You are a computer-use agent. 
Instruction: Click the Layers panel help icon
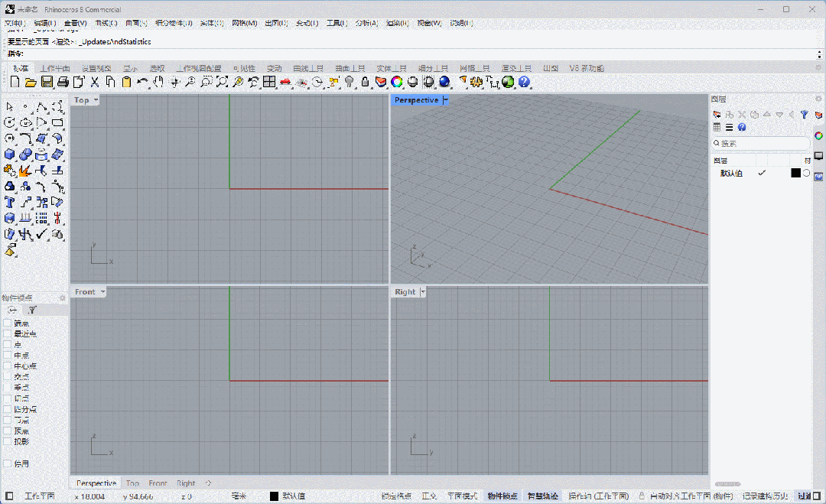742,127
